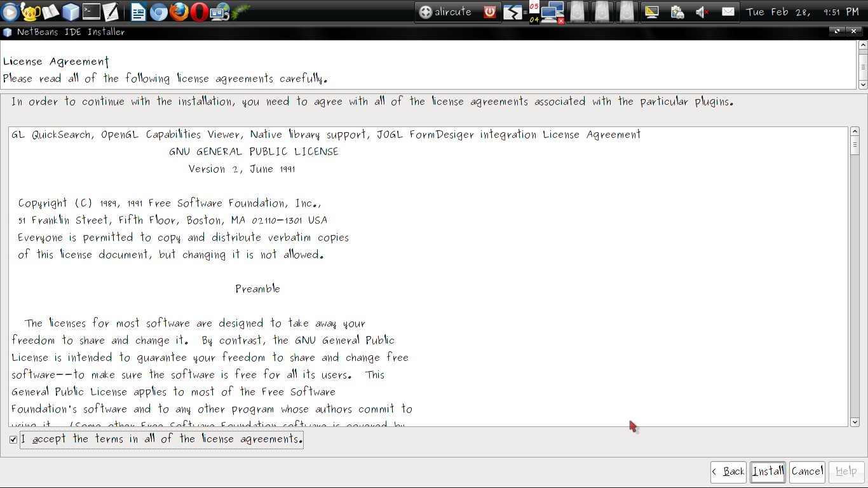Click the 'Version 2, June 1991' line

[x=241, y=169]
